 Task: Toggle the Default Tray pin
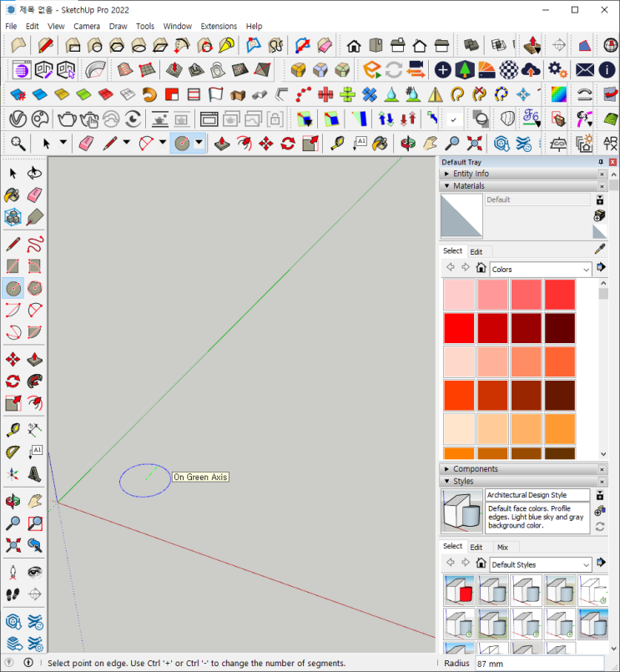(601, 162)
